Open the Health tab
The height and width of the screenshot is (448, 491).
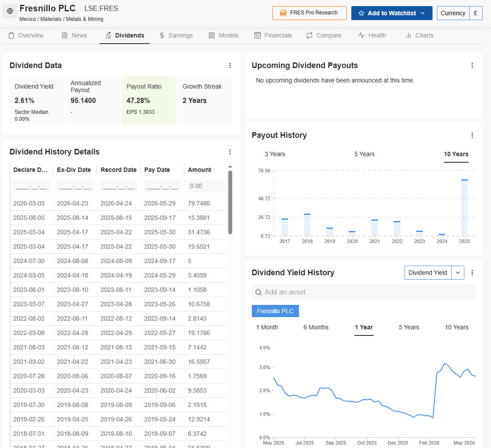[372, 35]
